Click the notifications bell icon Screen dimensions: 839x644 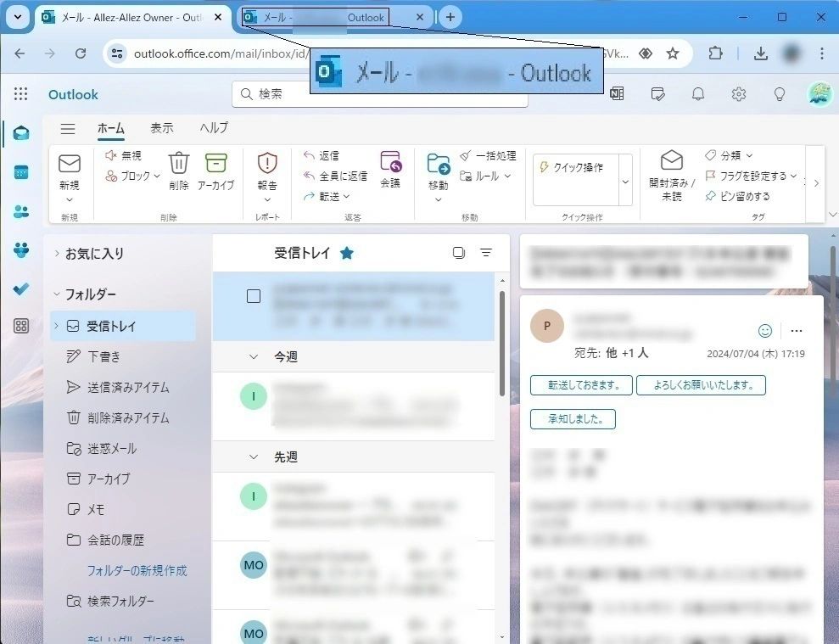click(698, 94)
